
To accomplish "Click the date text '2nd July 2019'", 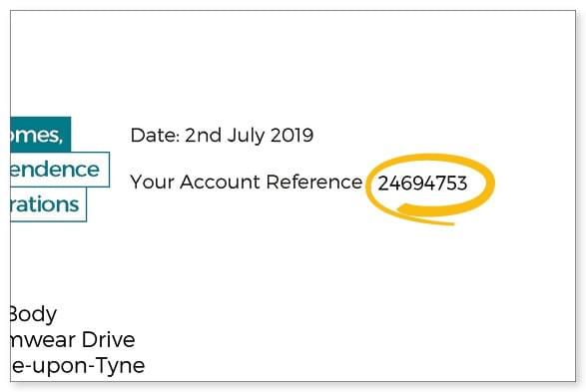I will point(249,136).
